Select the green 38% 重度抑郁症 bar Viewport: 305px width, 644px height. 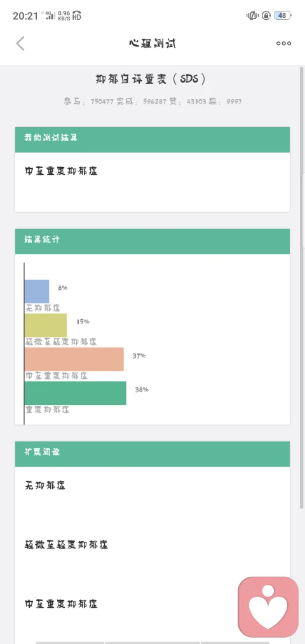(76, 393)
